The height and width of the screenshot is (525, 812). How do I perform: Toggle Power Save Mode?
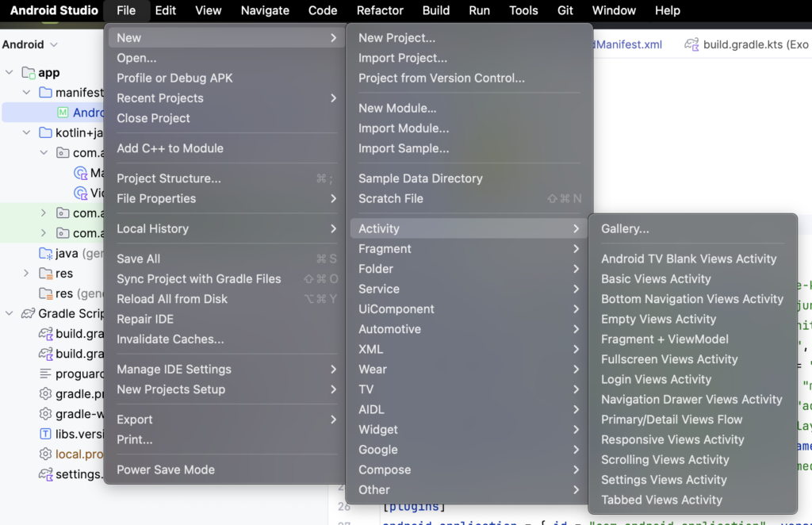[226, 469]
